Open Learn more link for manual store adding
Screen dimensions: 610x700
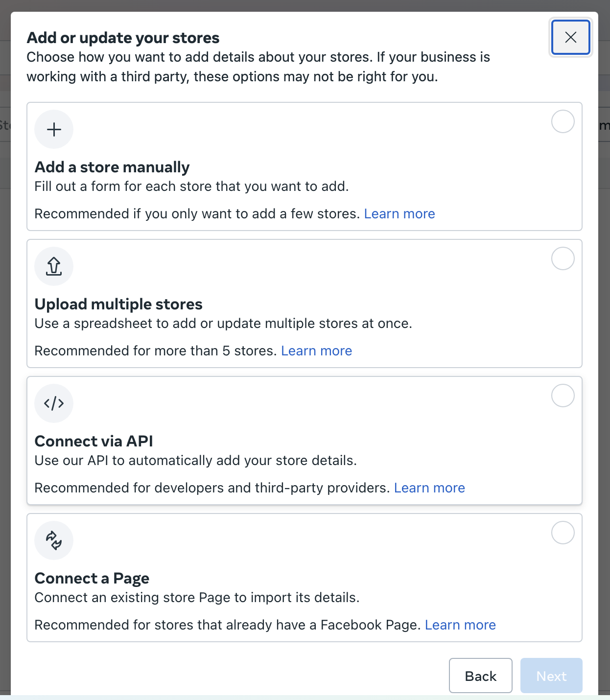[x=399, y=214]
